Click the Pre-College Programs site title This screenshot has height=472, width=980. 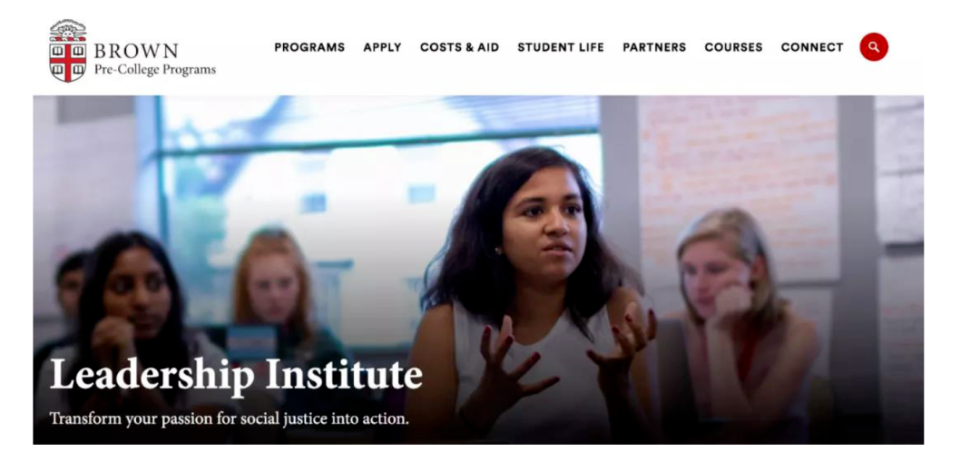[x=155, y=69]
